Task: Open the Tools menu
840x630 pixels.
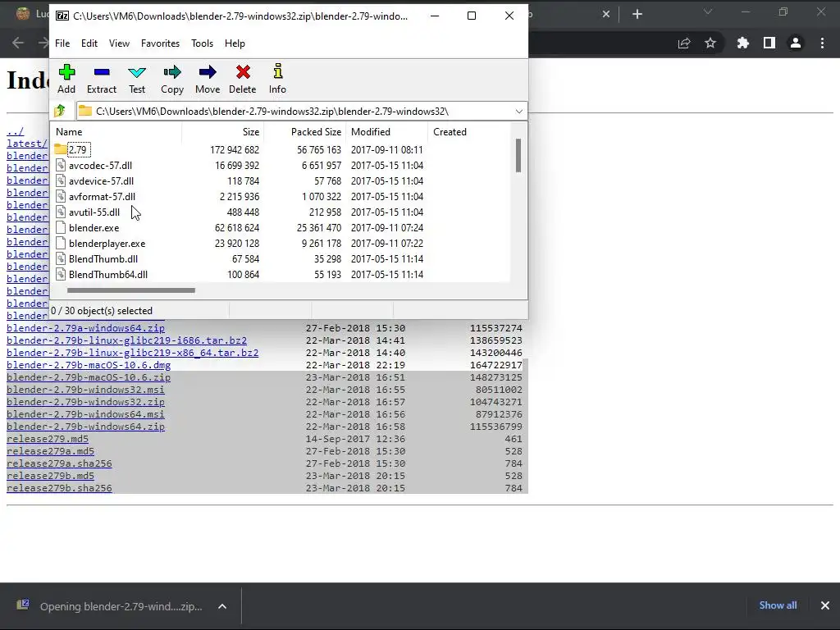Action: (x=202, y=43)
